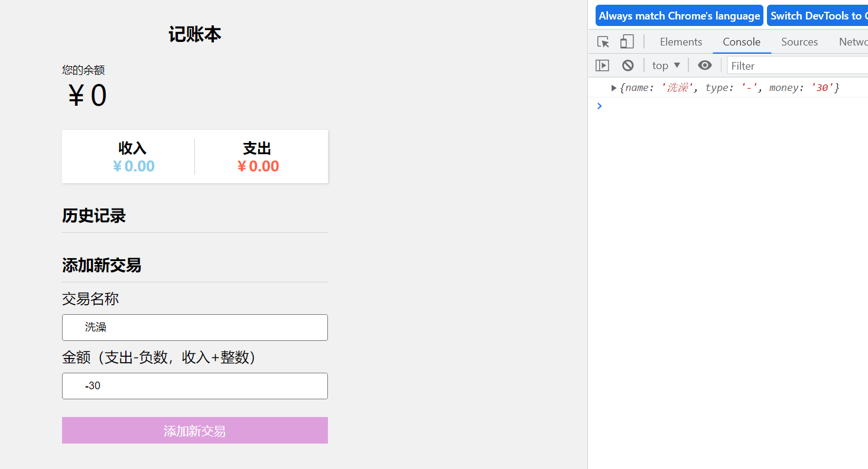868x469 pixels.
Task: Click the 添加新交易 section heading
Action: click(102, 265)
